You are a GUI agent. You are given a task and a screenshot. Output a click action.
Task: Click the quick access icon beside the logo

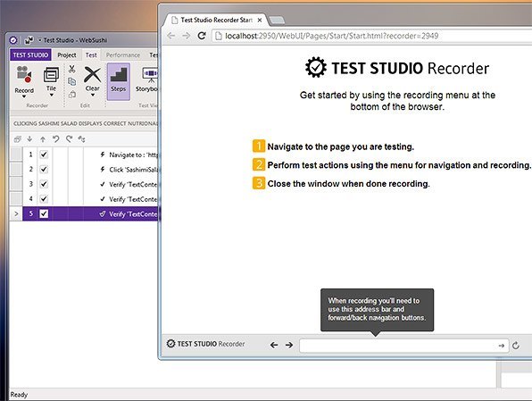(x=29, y=40)
